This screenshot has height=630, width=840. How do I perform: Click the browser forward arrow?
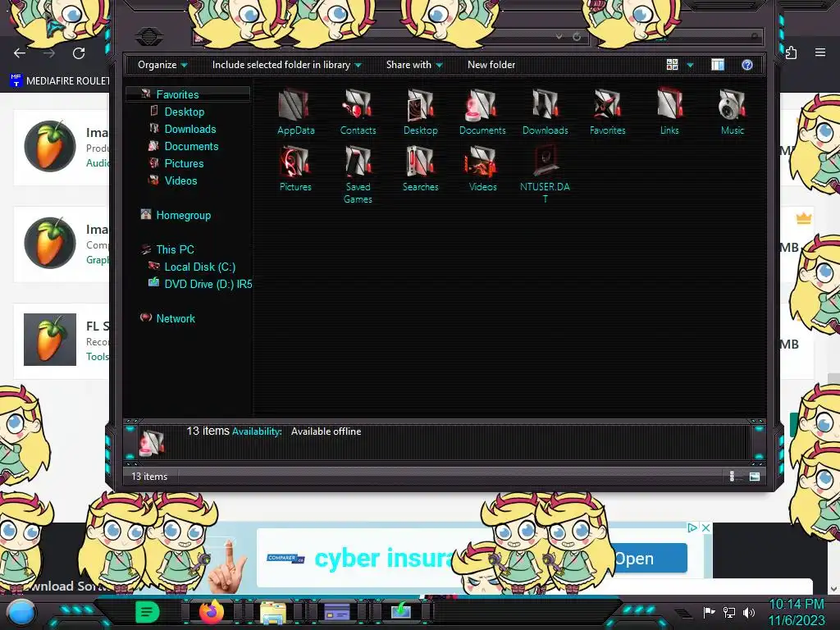[x=49, y=53]
